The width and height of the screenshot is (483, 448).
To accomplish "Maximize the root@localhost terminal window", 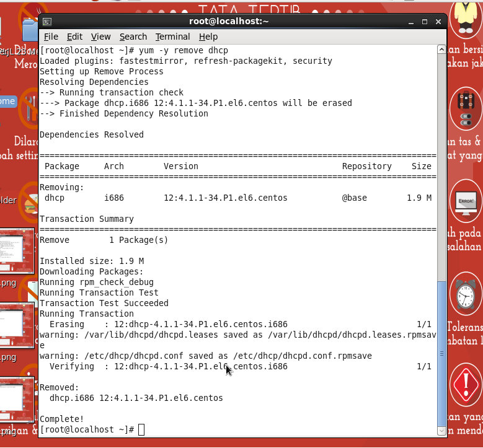I will [x=425, y=22].
